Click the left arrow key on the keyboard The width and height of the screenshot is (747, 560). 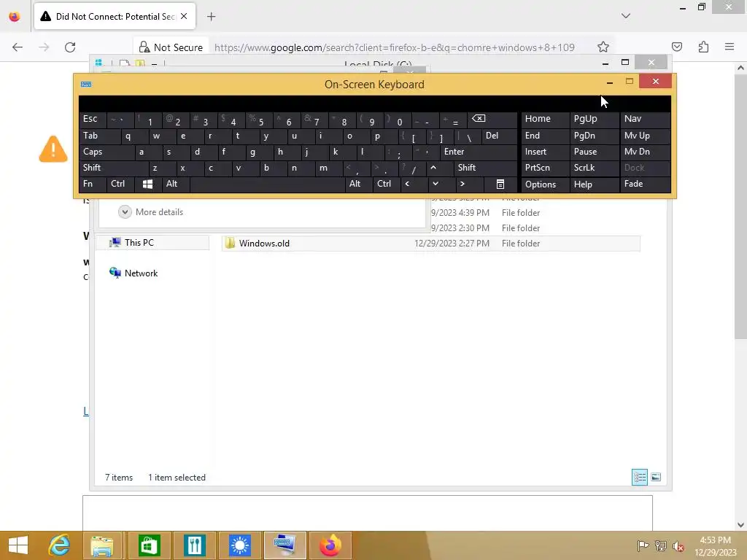click(407, 184)
